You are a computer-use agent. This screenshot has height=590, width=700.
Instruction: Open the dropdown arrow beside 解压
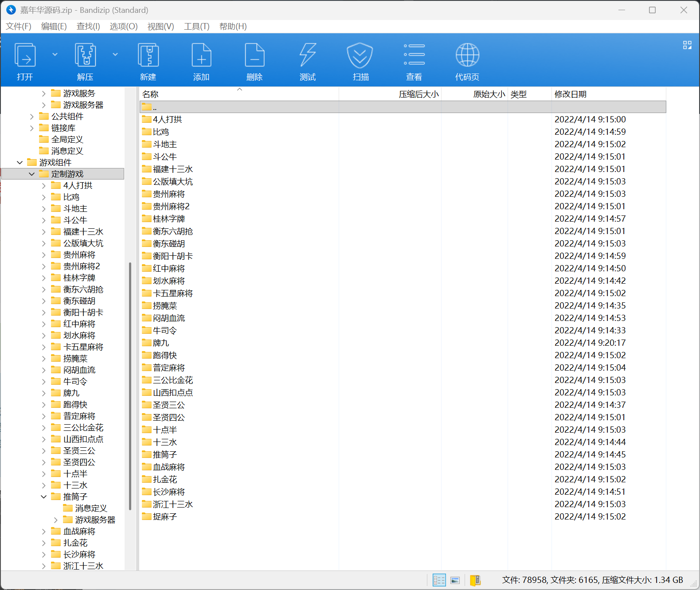[x=115, y=55]
